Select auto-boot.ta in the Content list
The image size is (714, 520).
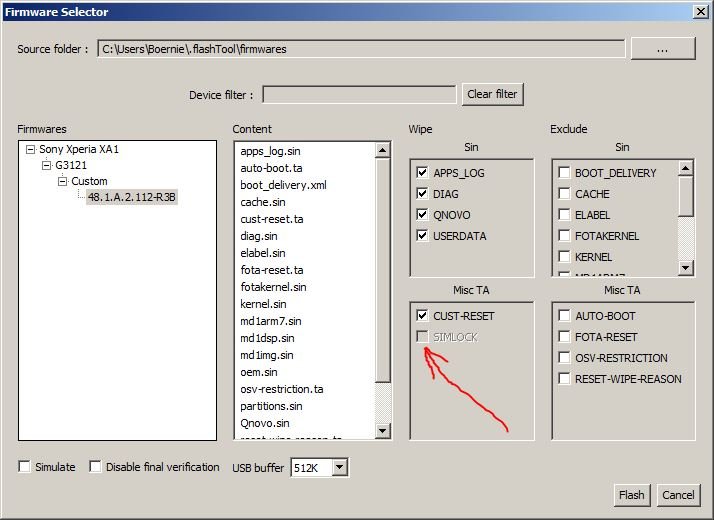point(271,168)
